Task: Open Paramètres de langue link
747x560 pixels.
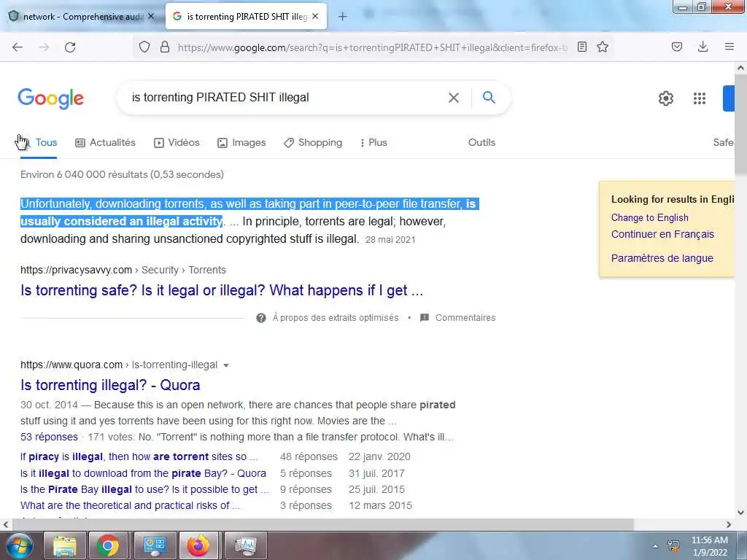Action: [662, 258]
